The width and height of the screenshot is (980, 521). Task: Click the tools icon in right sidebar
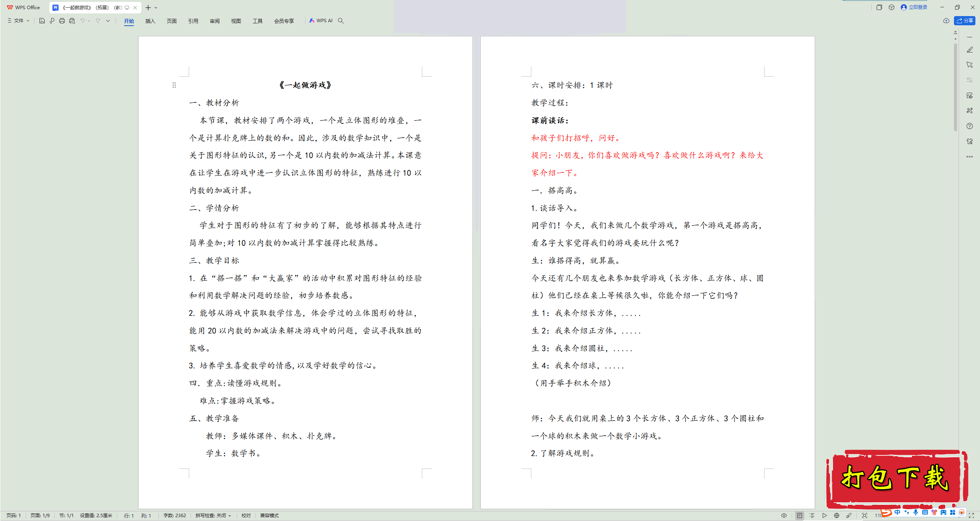tap(970, 111)
